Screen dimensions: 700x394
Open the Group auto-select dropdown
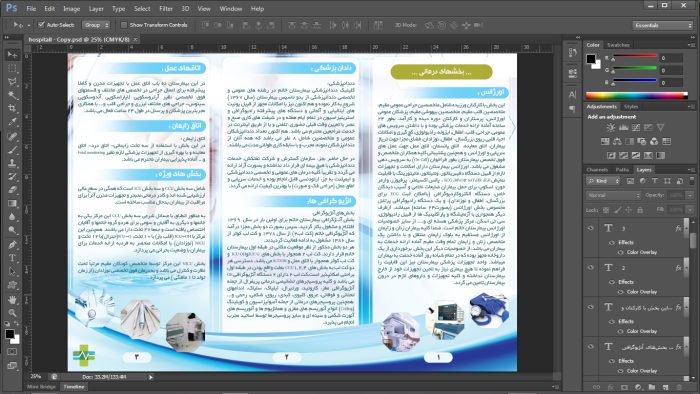(96, 25)
